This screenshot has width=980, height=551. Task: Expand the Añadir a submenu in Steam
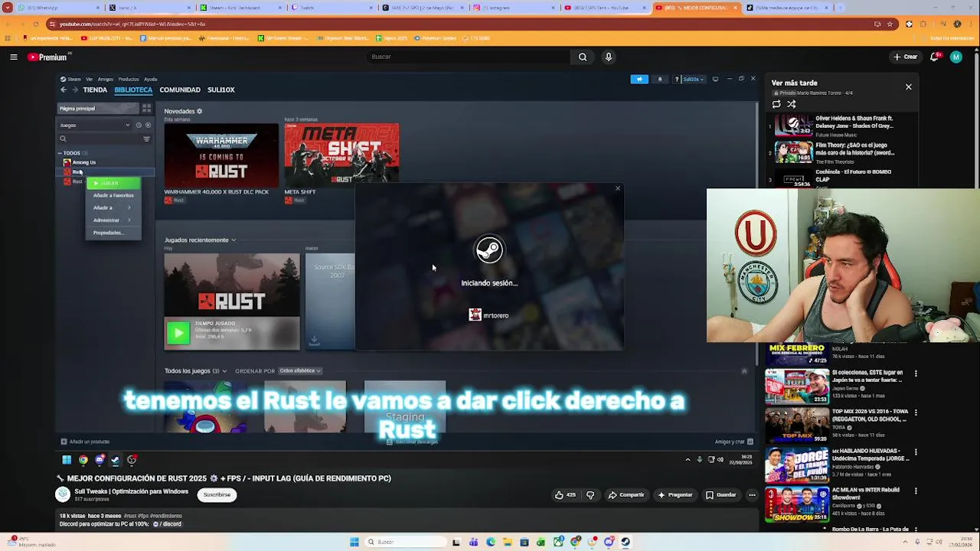(x=113, y=208)
